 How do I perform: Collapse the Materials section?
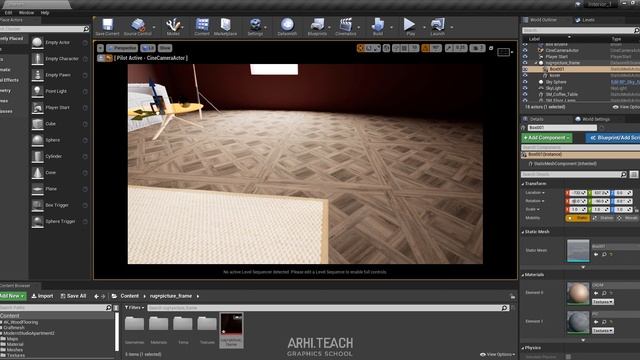point(523,275)
